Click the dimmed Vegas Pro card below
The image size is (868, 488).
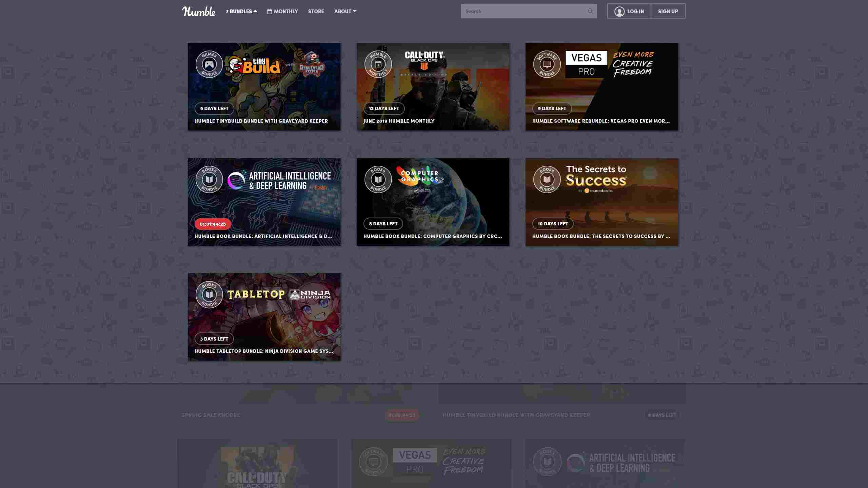click(431, 464)
